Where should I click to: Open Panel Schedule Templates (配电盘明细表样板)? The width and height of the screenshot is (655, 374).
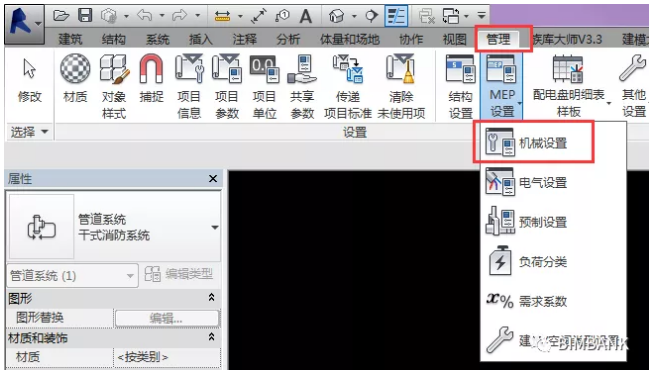tap(569, 87)
